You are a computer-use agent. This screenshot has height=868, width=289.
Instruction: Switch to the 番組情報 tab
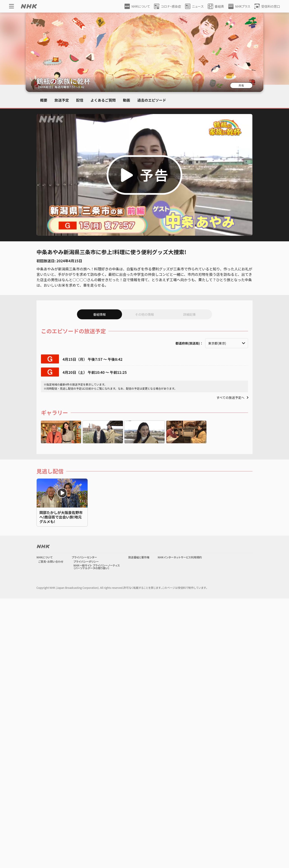[x=99, y=314]
